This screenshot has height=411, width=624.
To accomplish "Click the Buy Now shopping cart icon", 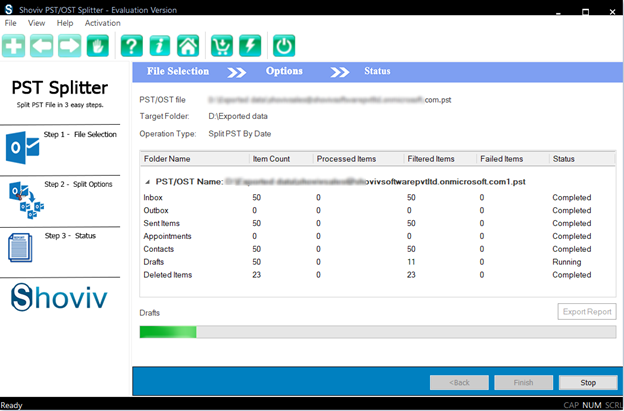I will click(x=222, y=46).
